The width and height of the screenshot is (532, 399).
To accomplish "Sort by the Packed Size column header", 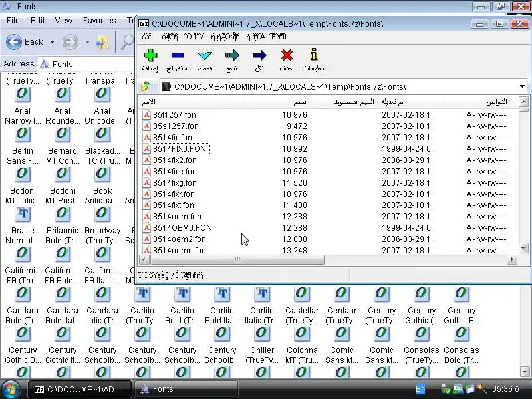I will point(343,102).
